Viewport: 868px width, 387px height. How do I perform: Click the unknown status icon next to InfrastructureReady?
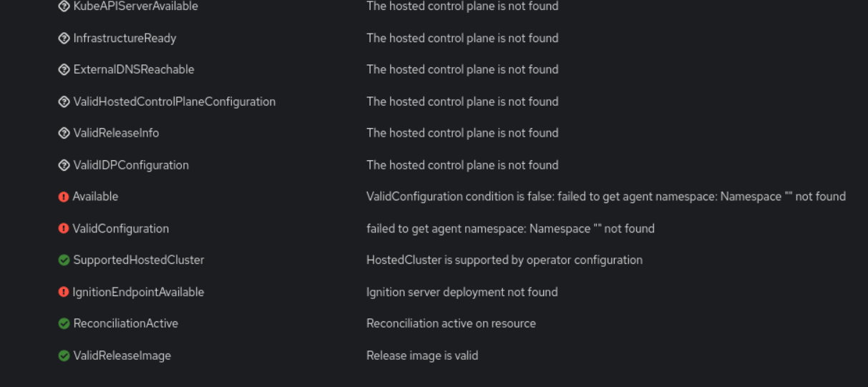pyautogui.click(x=64, y=39)
